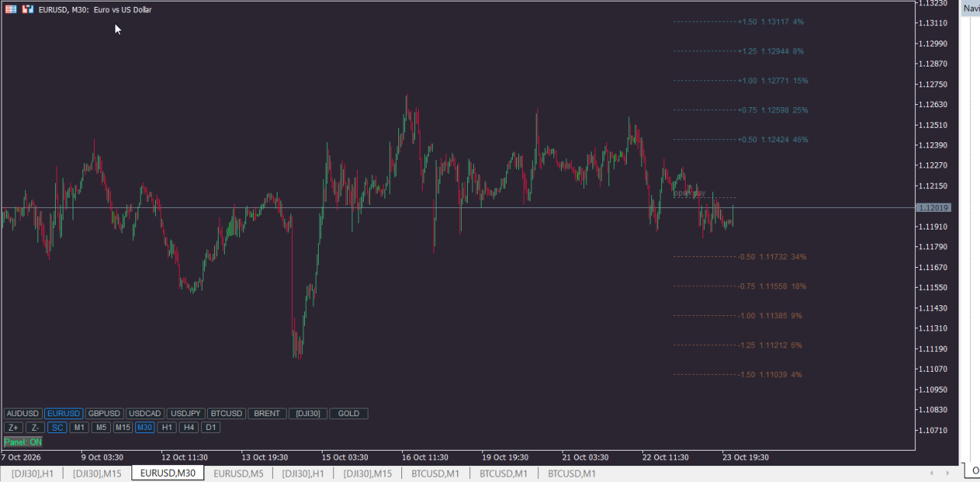Click the Depth of Market grid icon

pyautogui.click(x=11, y=9)
